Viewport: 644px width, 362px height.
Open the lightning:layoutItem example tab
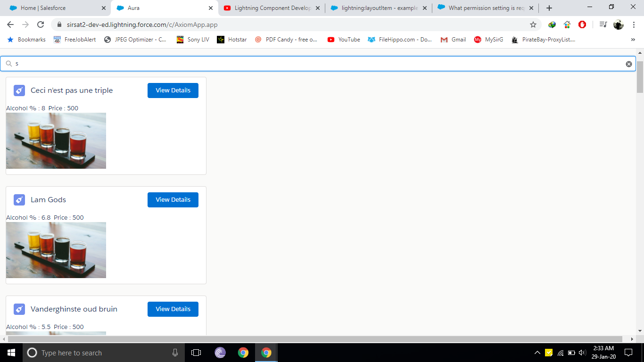click(379, 8)
